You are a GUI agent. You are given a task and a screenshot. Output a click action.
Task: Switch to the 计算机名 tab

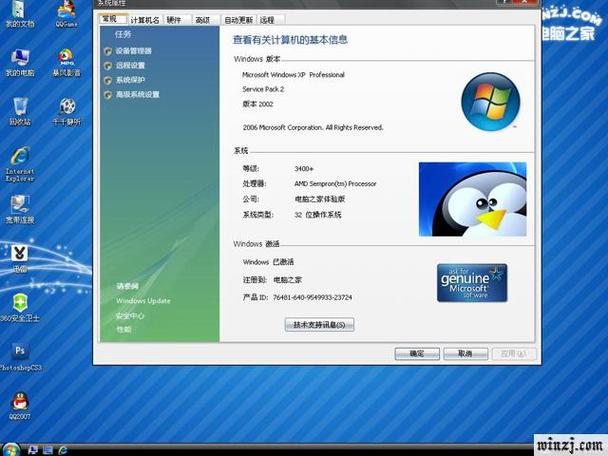145,20
